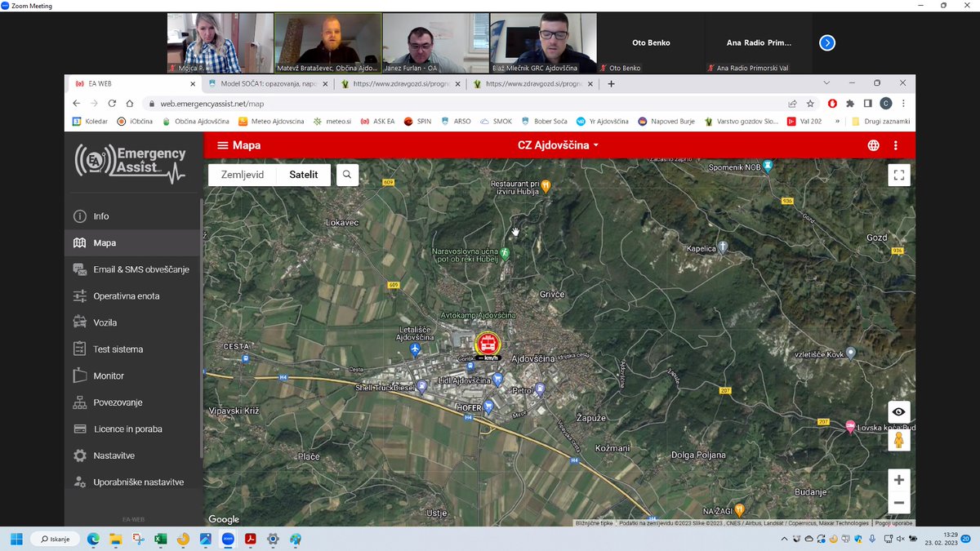
Task: Open the Chrome extensions puzzle icon
Action: 850,104
